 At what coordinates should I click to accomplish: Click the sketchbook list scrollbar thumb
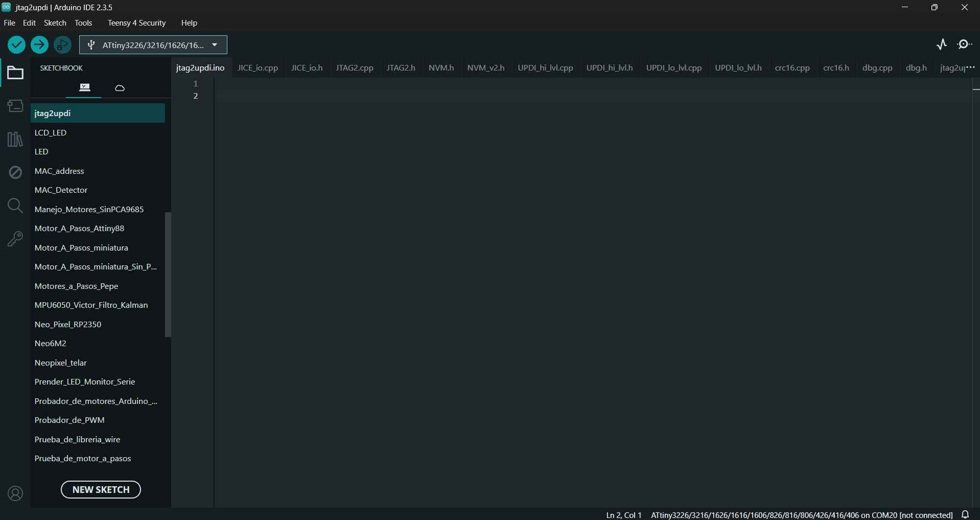click(x=168, y=275)
